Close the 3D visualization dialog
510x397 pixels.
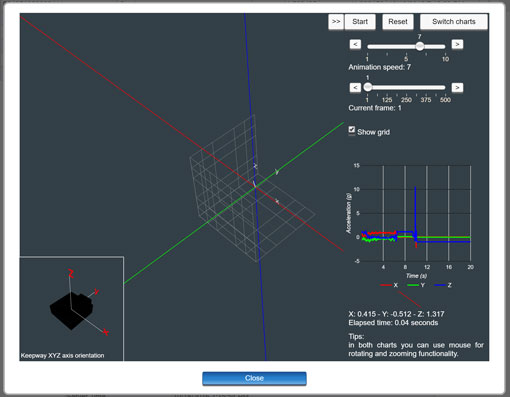pos(254,378)
